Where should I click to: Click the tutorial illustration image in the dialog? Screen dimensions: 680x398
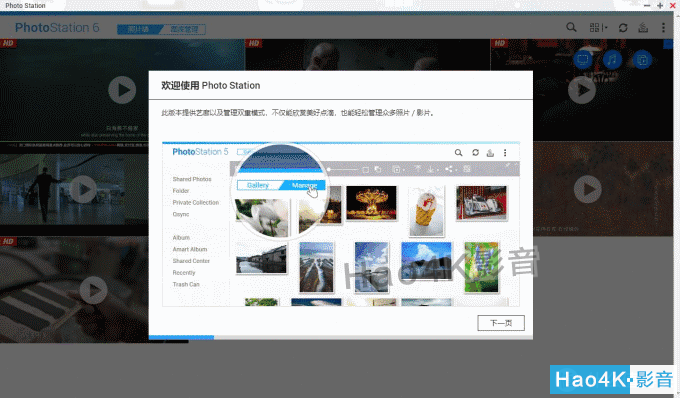click(x=341, y=224)
